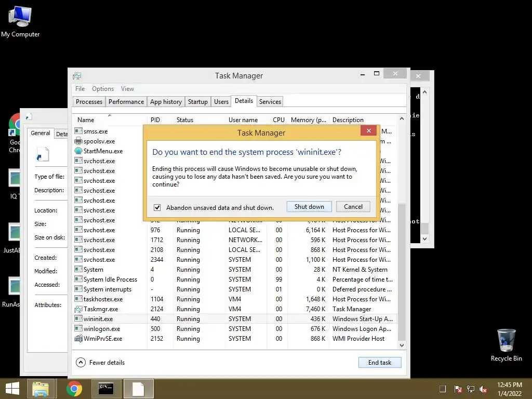Click the Task Manager title bar icon

pos(77,76)
